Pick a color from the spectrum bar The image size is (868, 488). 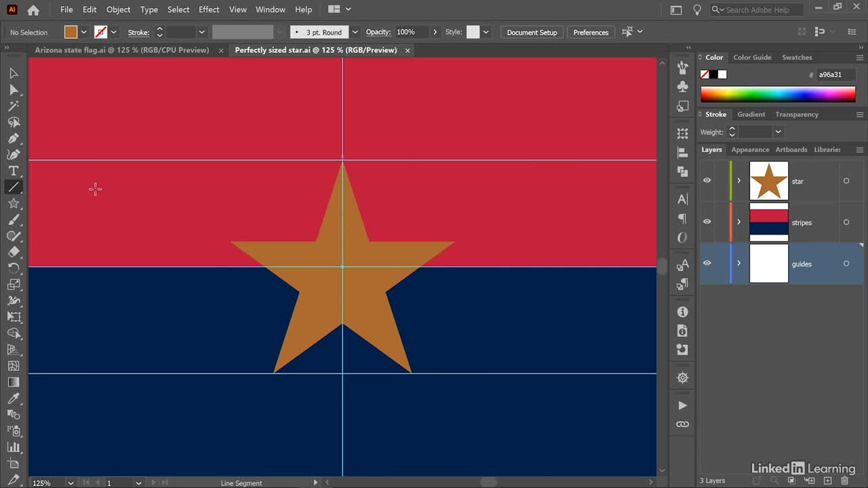pyautogui.click(x=778, y=94)
